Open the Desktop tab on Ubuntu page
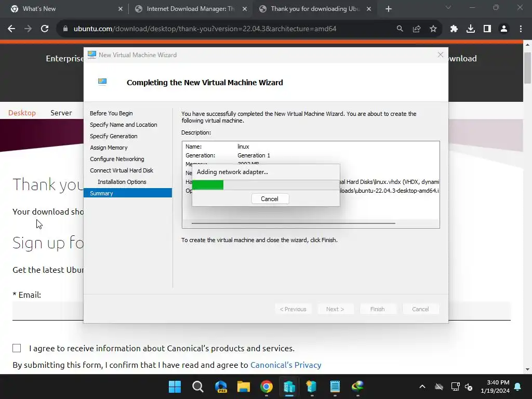 (x=22, y=113)
